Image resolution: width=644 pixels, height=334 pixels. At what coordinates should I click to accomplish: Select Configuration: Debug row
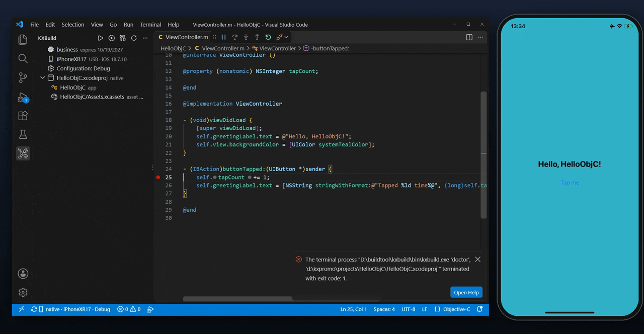click(96, 68)
